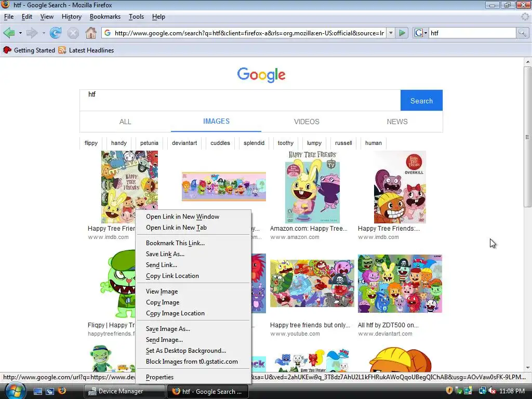Choose Block Images from t0.gstatic.com
Viewport: 532px width, 399px height.
coord(193,362)
